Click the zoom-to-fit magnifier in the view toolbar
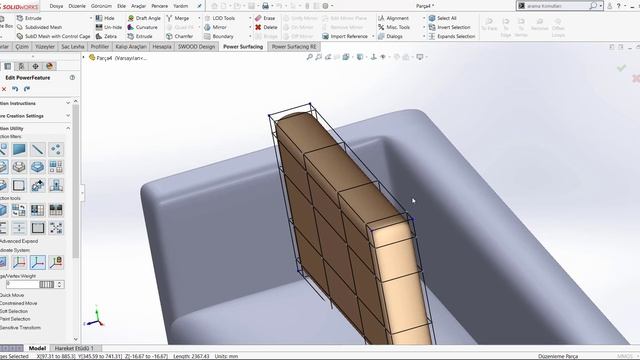Viewport: 640px width, 360px height. point(310,57)
